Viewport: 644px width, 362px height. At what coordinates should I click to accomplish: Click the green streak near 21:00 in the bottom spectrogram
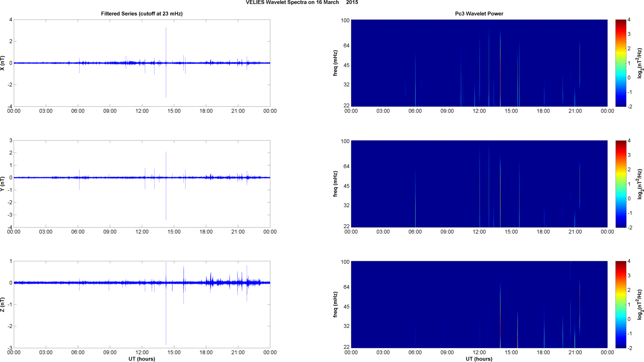click(x=575, y=336)
